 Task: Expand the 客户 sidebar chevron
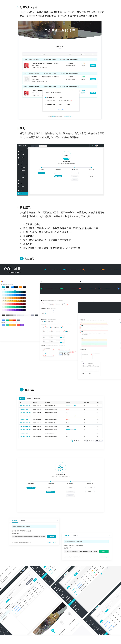click(x=27, y=184)
